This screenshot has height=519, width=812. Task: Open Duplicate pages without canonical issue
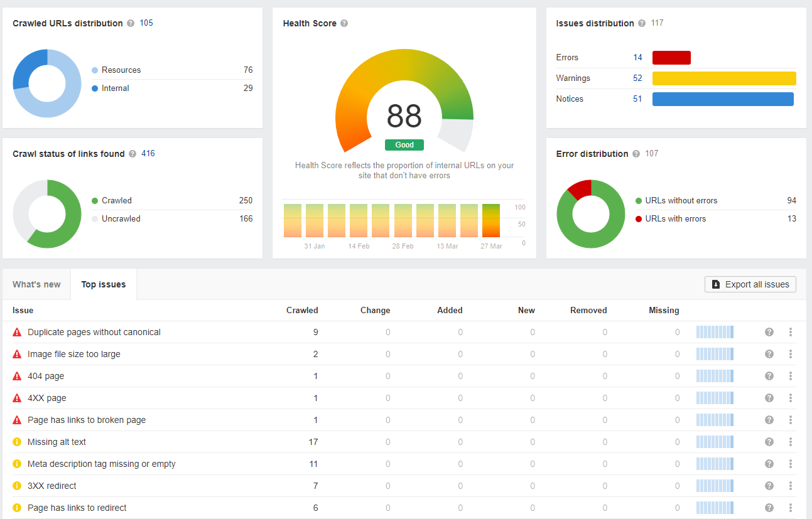(x=94, y=332)
